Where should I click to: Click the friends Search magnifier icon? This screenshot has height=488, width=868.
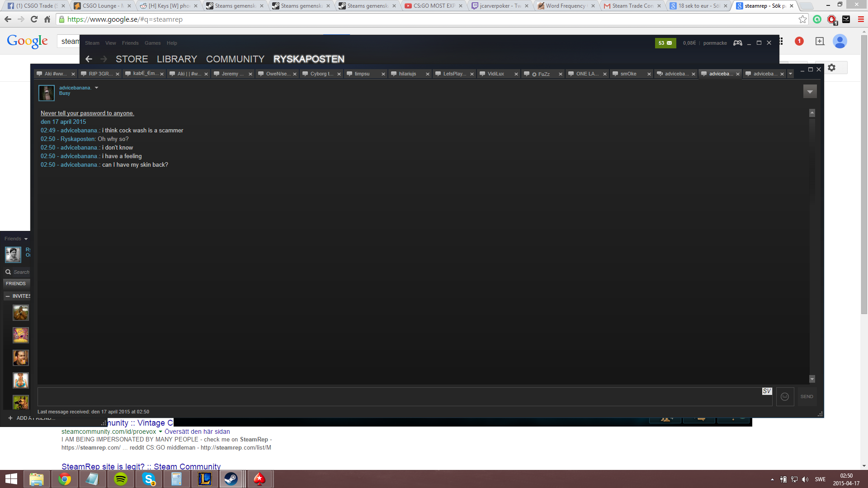point(8,272)
